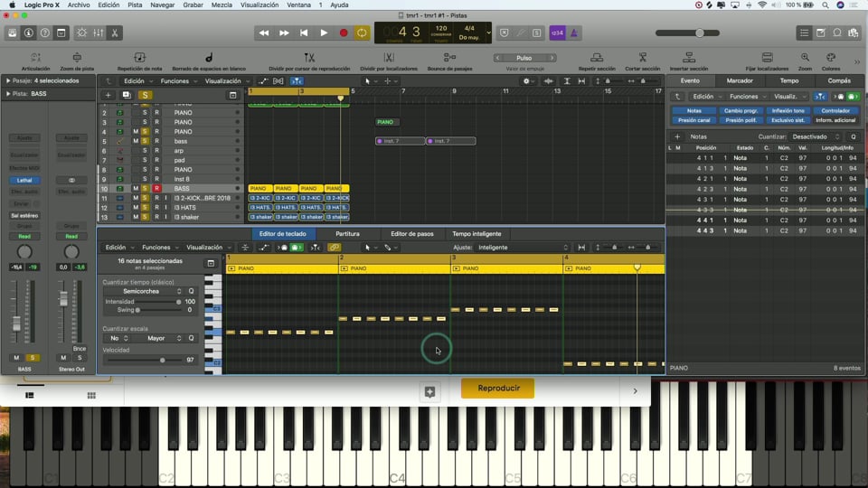Open Semicorchea quantize value dropdown
Image resolution: width=868 pixels, height=488 pixels.
[x=145, y=291]
